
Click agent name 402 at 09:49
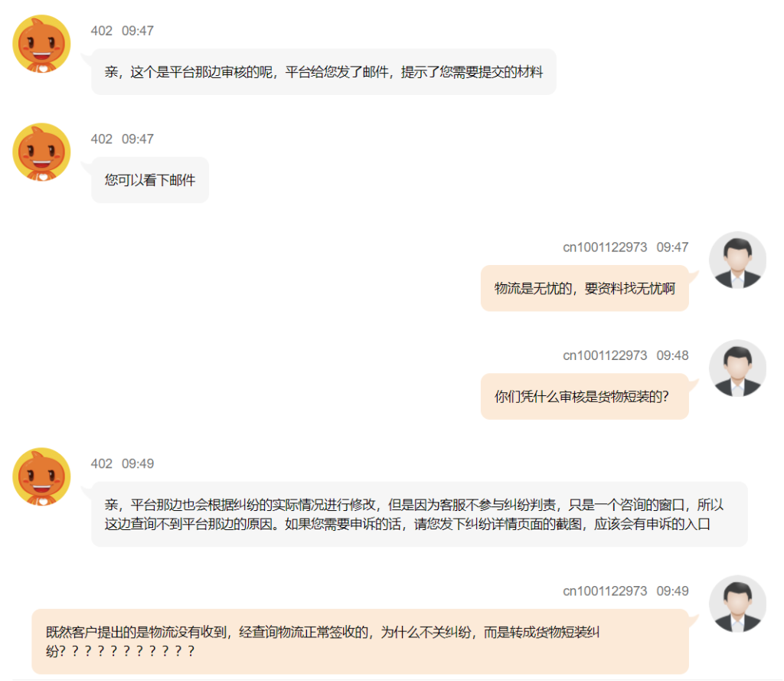click(102, 464)
